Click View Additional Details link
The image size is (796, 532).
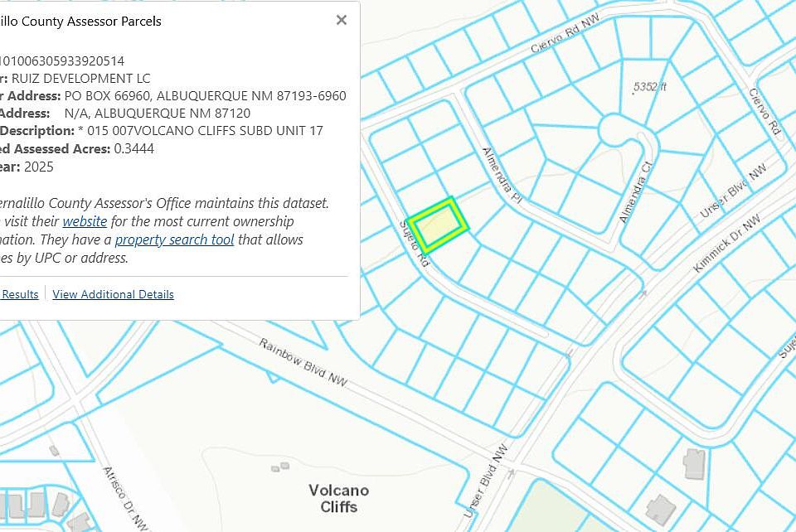(x=114, y=294)
